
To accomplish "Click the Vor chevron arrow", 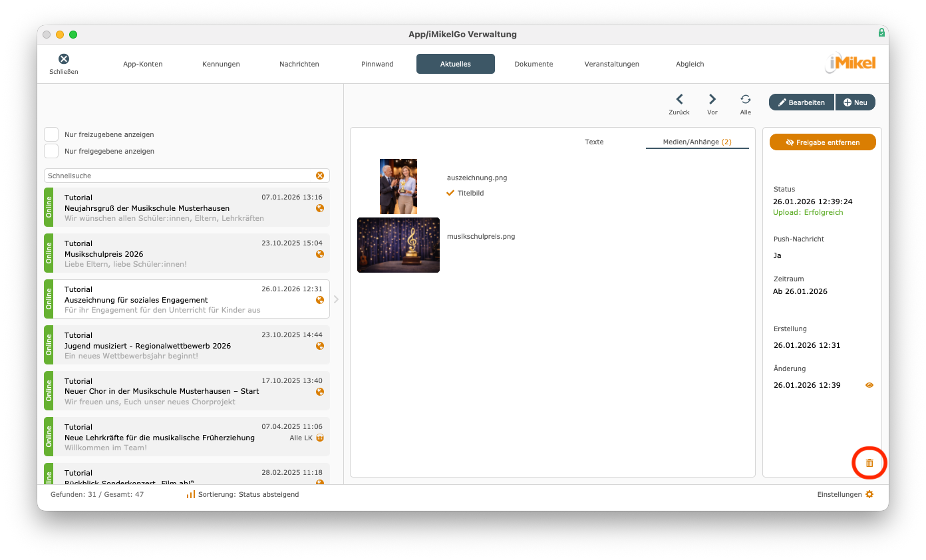I will click(712, 100).
